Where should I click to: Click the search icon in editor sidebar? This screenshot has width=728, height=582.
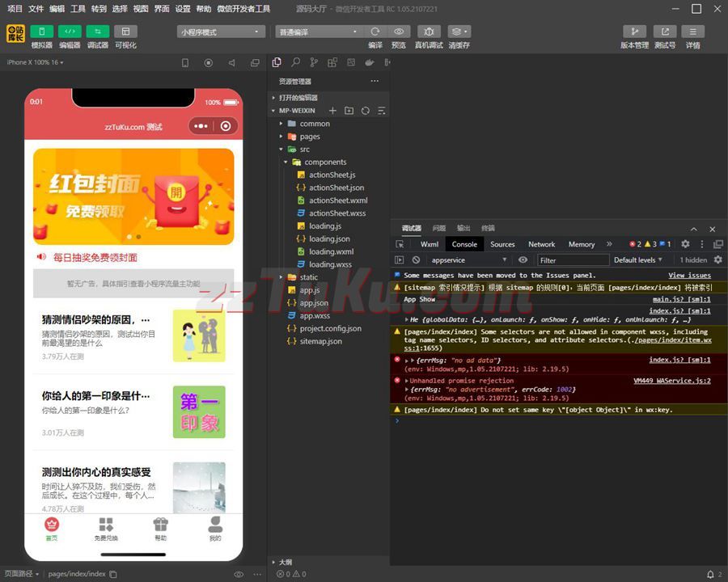(x=295, y=62)
